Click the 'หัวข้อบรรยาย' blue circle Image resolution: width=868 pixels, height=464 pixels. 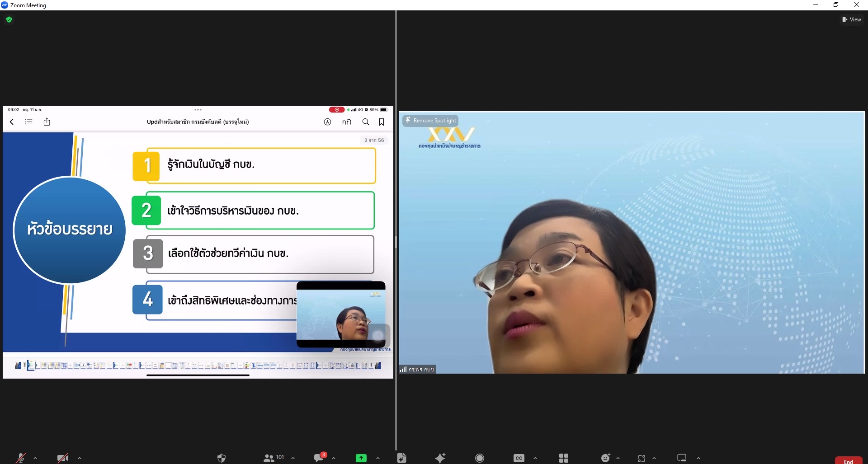[x=70, y=230]
